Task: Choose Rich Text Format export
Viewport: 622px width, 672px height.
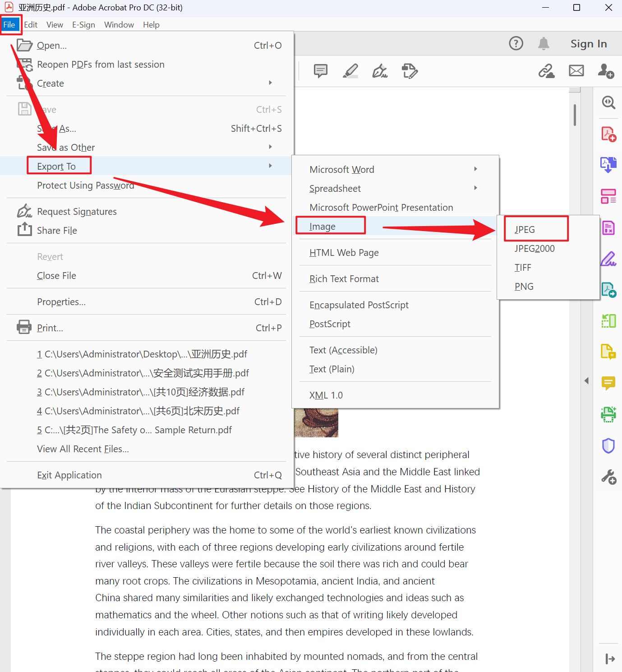Action: pyautogui.click(x=395, y=279)
